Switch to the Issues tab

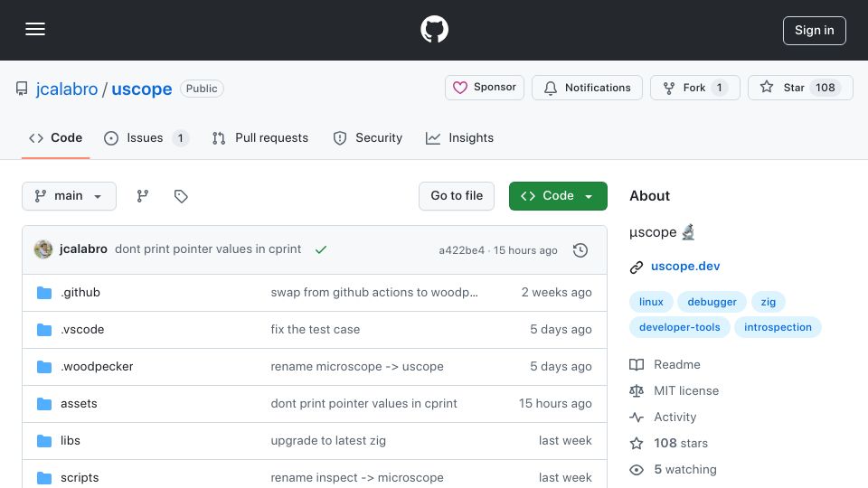pyautogui.click(x=146, y=137)
